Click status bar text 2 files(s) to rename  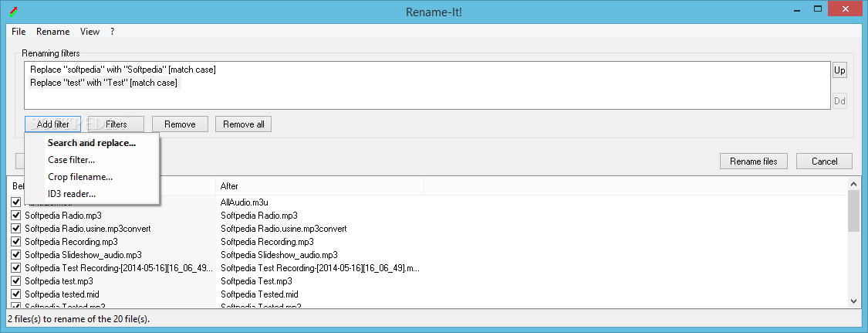coord(79,318)
